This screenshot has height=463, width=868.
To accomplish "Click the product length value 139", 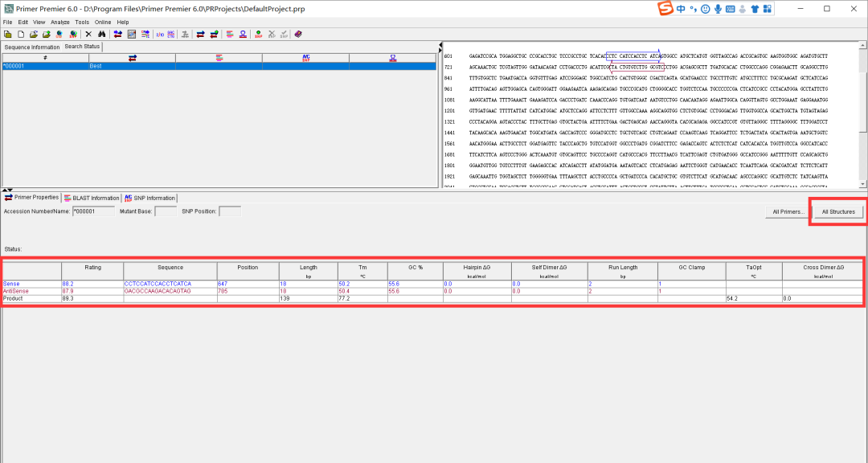I will [285, 298].
